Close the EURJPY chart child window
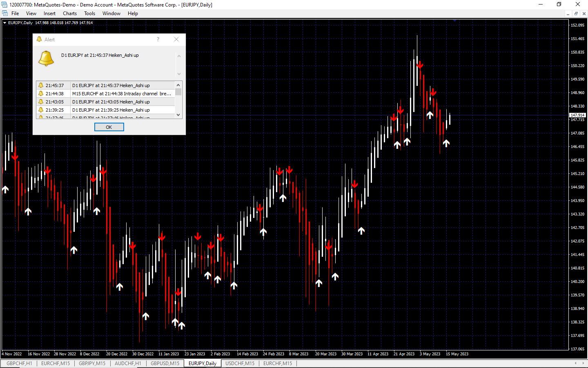Viewport: 588px width, 368px height. [584, 13]
